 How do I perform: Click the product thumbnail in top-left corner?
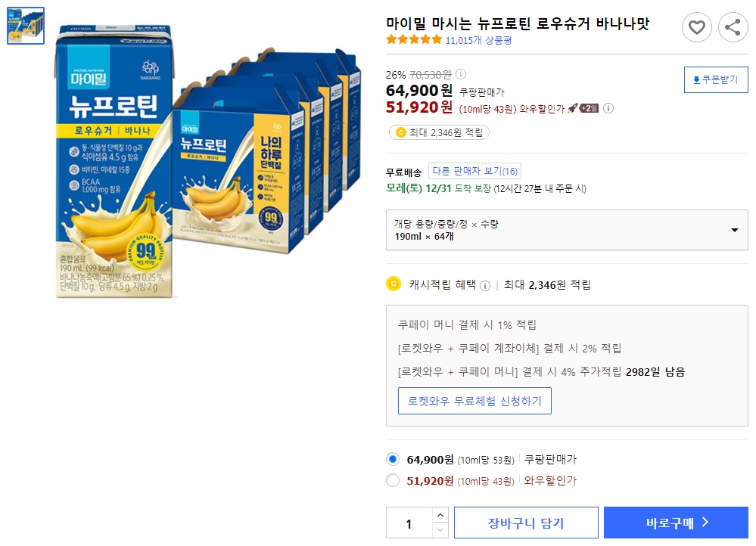coord(25,26)
